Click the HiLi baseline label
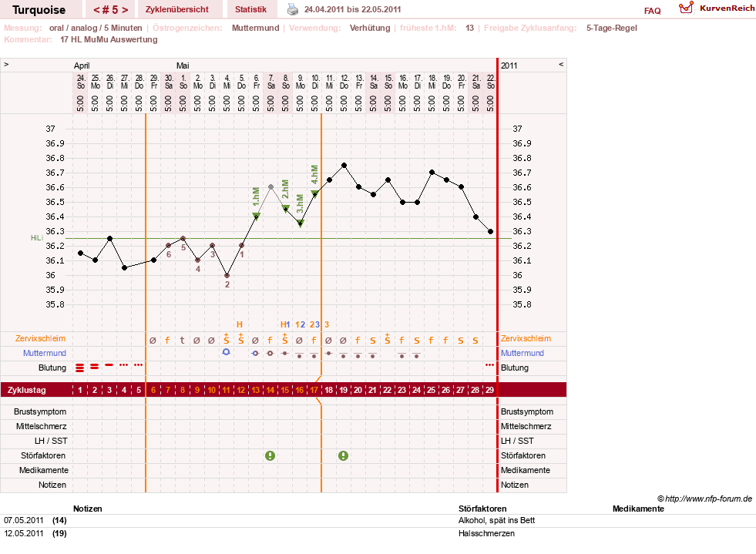Screen dimensions: 756x554 (x=37, y=238)
